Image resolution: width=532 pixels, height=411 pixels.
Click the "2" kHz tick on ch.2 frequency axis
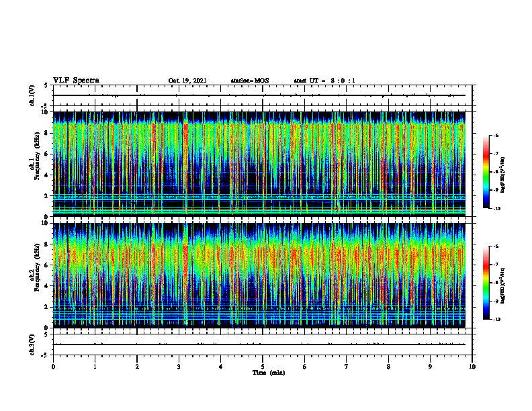point(47,307)
